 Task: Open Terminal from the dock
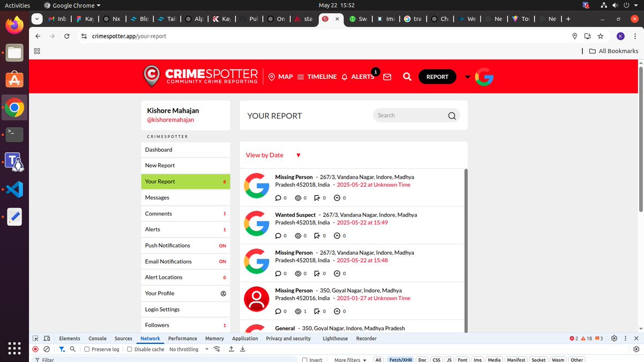tap(14, 135)
